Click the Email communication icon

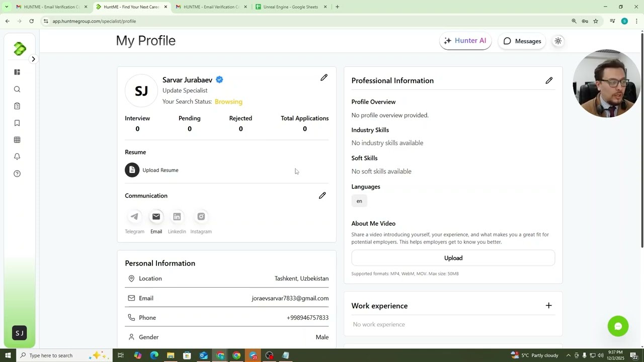tap(156, 217)
